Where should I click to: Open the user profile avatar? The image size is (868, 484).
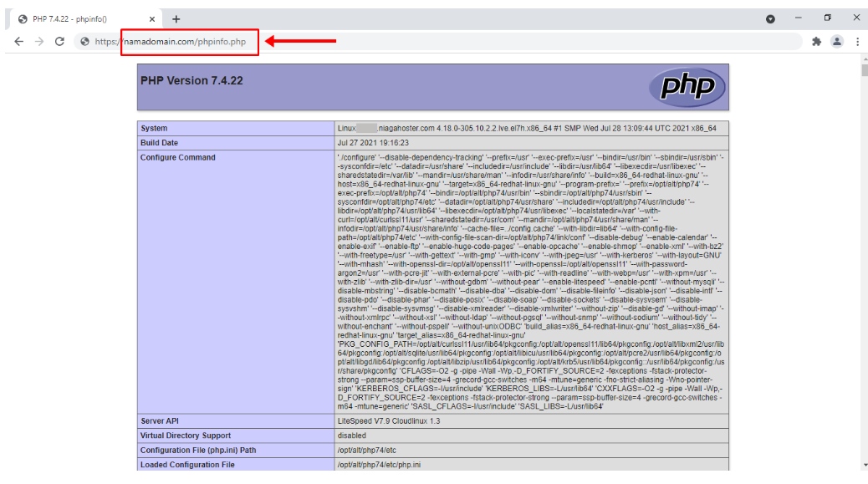pos(837,42)
